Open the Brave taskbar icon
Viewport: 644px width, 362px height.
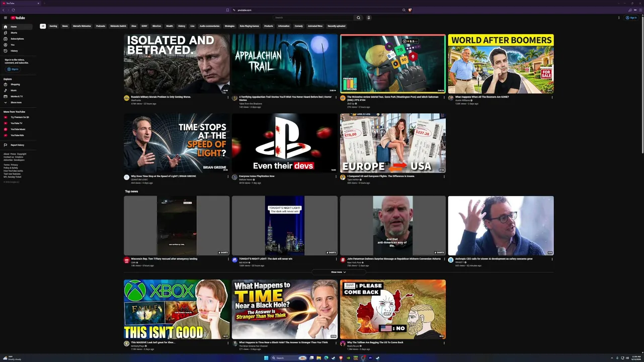[341, 358]
